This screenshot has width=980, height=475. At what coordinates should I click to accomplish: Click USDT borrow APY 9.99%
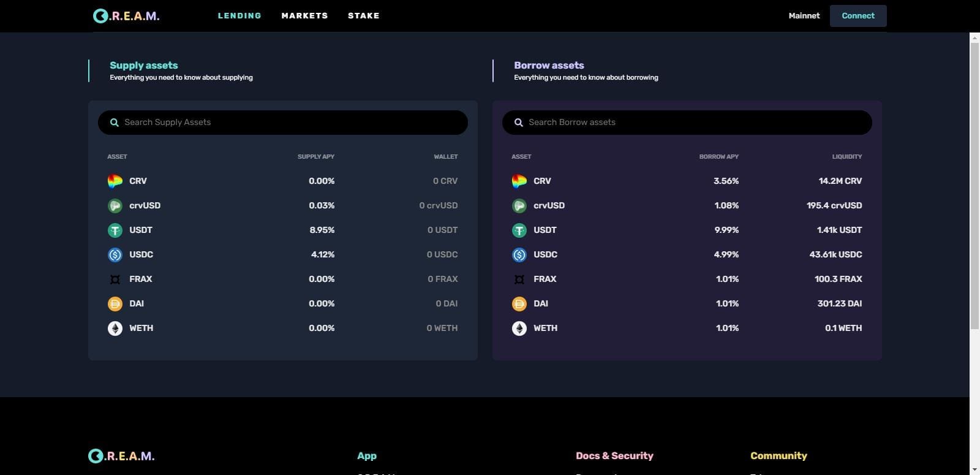tap(726, 230)
